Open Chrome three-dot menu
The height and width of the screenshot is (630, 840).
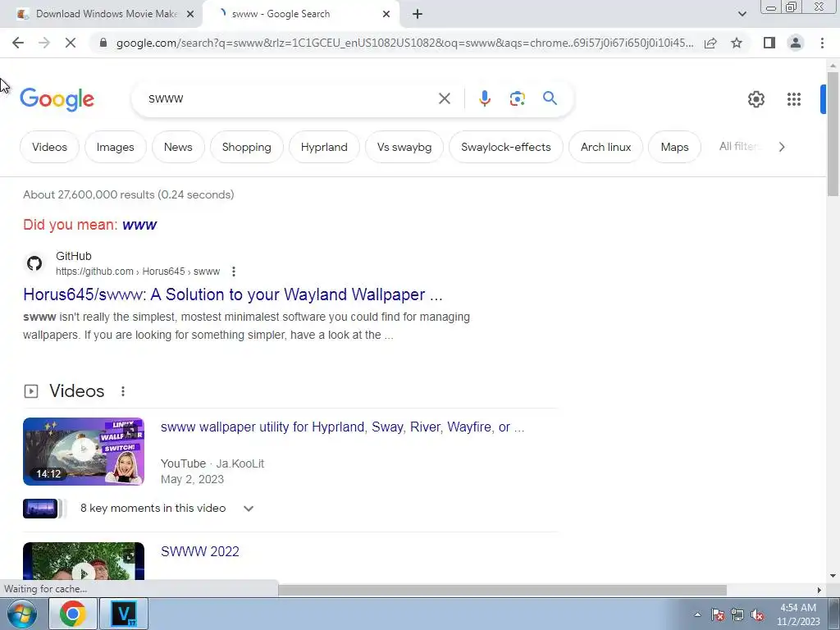pos(822,43)
